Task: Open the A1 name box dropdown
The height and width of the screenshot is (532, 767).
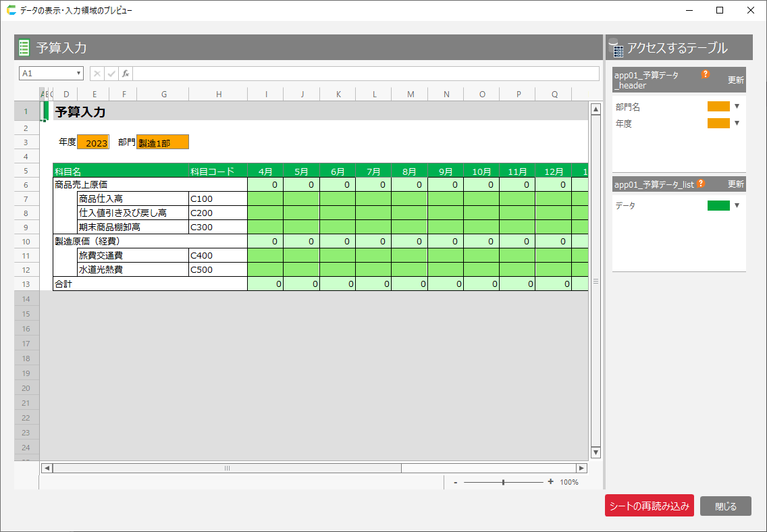Action: pyautogui.click(x=79, y=74)
